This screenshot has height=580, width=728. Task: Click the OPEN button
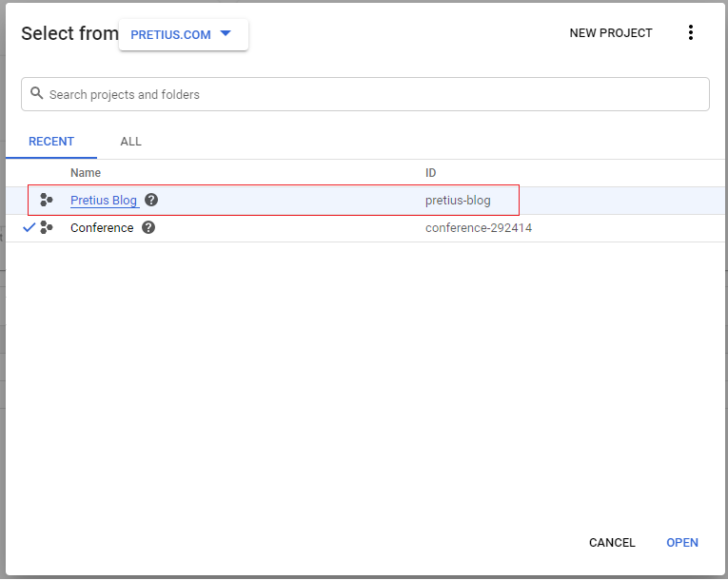point(682,542)
